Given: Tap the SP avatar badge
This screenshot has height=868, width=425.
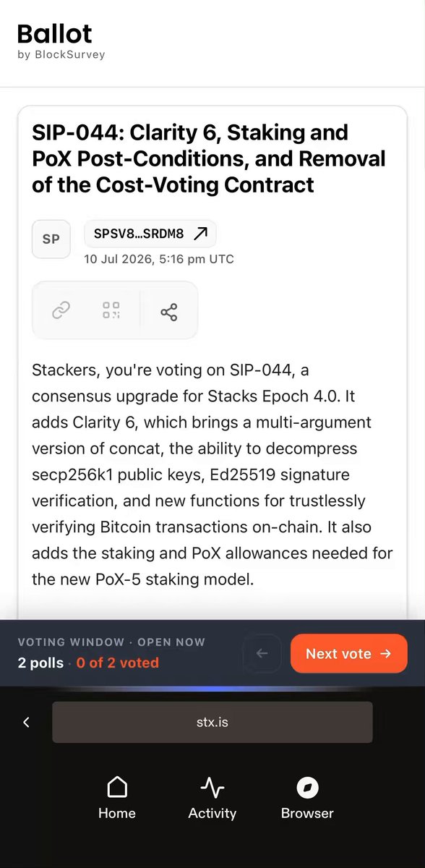Looking at the screenshot, I should [x=51, y=239].
